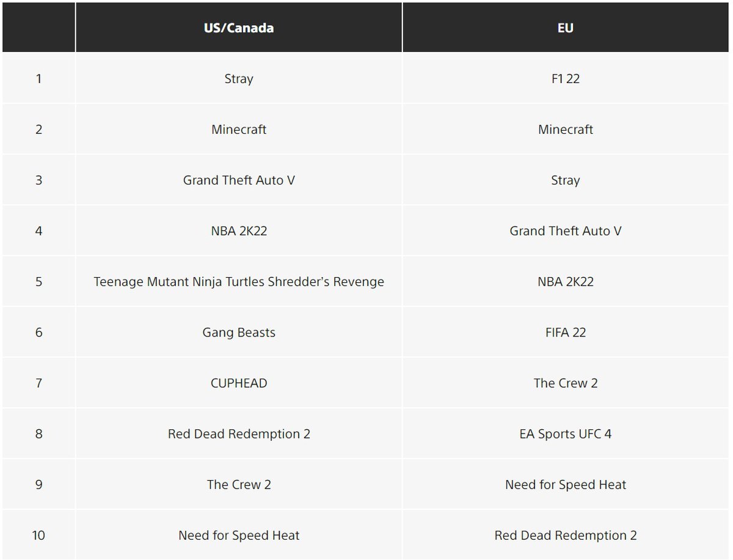Select F1 22 in the EU column
The image size is (733, 560).
point(566,79)
